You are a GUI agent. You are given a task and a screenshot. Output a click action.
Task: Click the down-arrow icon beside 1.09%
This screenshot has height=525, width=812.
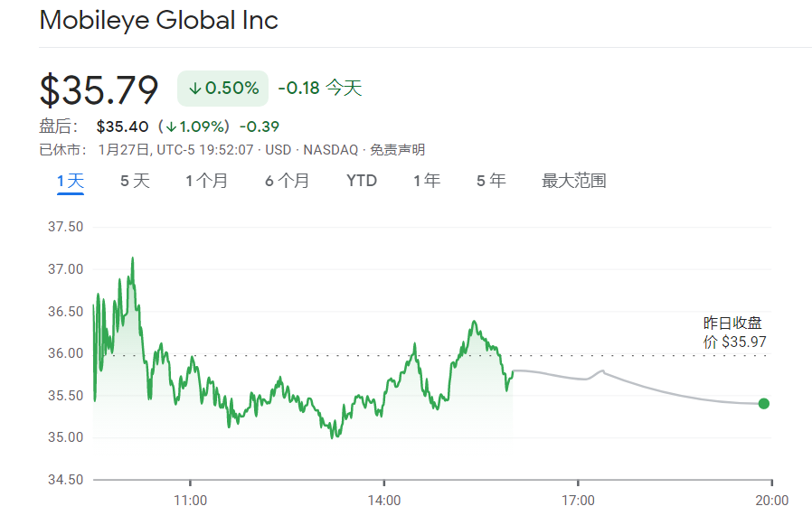[171, 127]
